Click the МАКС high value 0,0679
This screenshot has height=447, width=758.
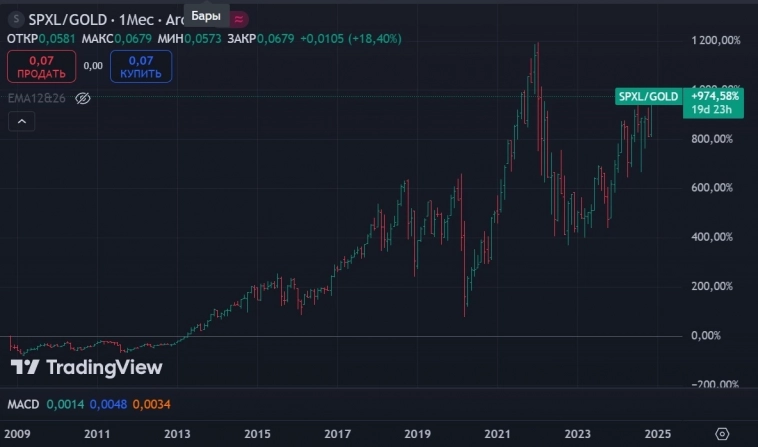[x=133, y=39]
